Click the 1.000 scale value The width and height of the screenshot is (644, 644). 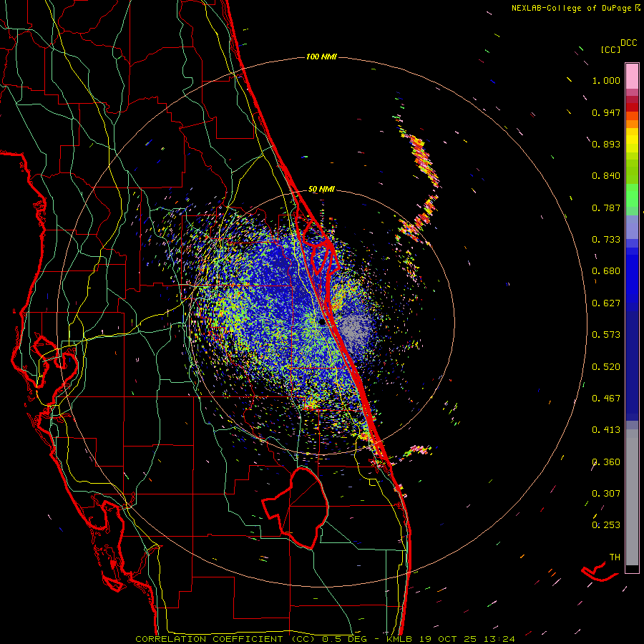606,80
